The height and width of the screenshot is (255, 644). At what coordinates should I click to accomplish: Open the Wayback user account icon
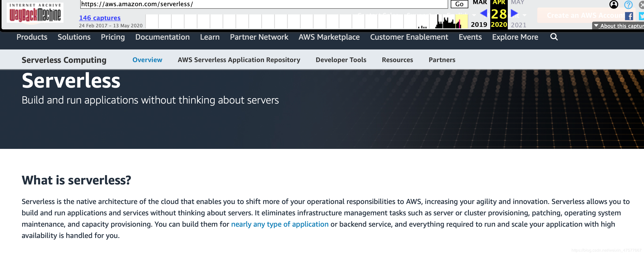tap(614, 4)
